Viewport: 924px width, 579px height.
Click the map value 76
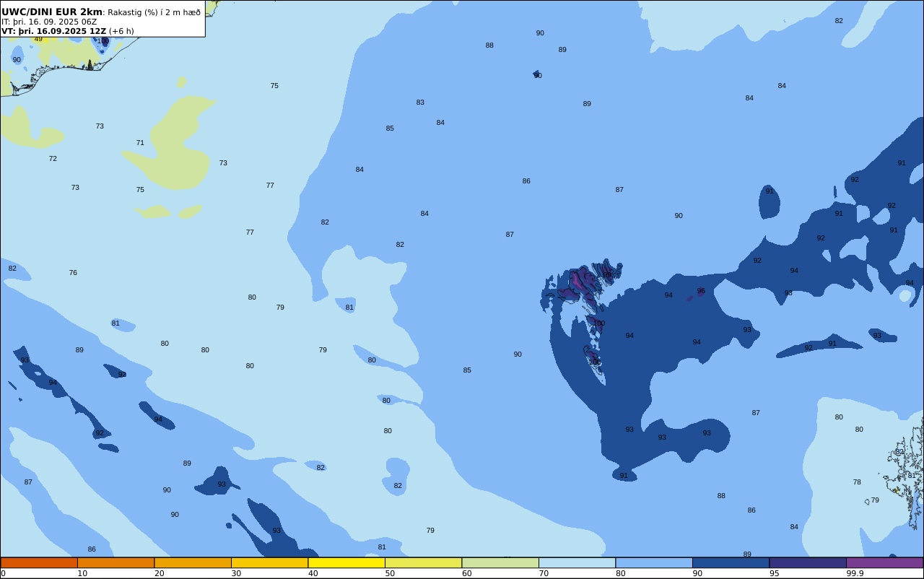click(x=73, y=273)
